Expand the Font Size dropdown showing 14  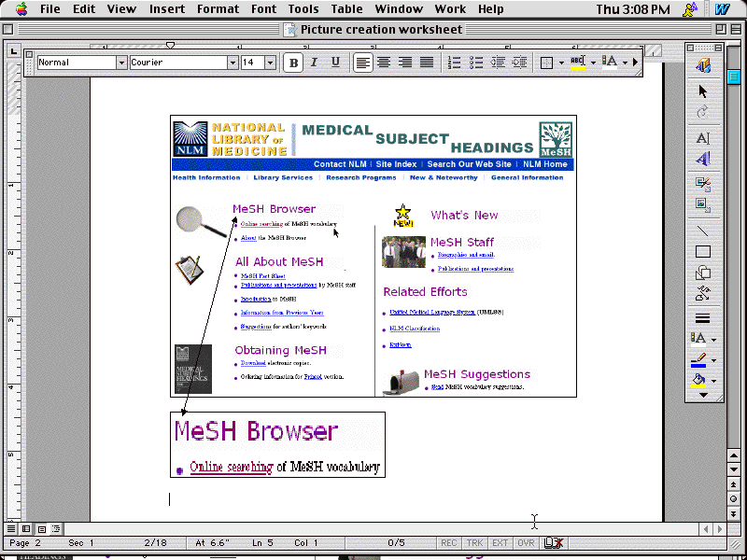(270, 63)
